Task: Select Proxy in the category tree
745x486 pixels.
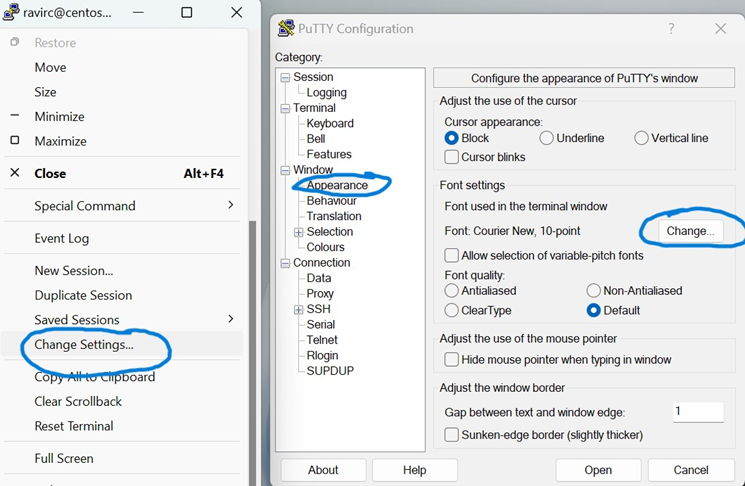Action: click(x=320, y=294)
